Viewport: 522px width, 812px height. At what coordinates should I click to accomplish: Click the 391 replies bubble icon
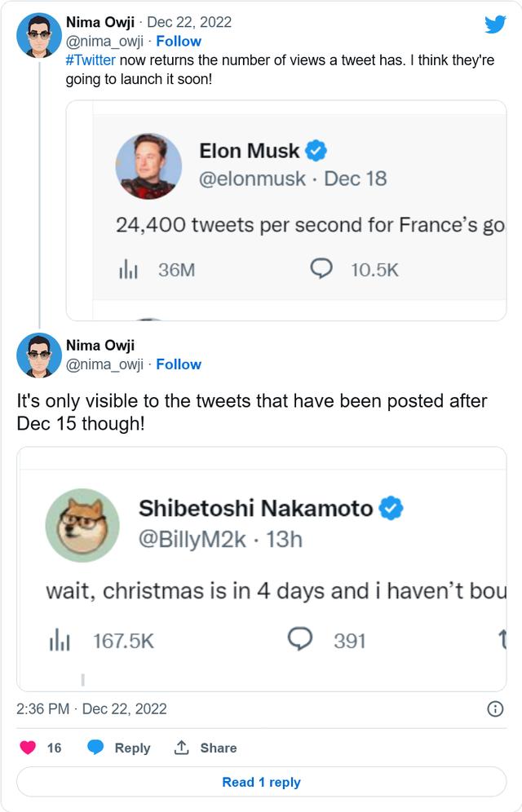(x=302, y=640)
